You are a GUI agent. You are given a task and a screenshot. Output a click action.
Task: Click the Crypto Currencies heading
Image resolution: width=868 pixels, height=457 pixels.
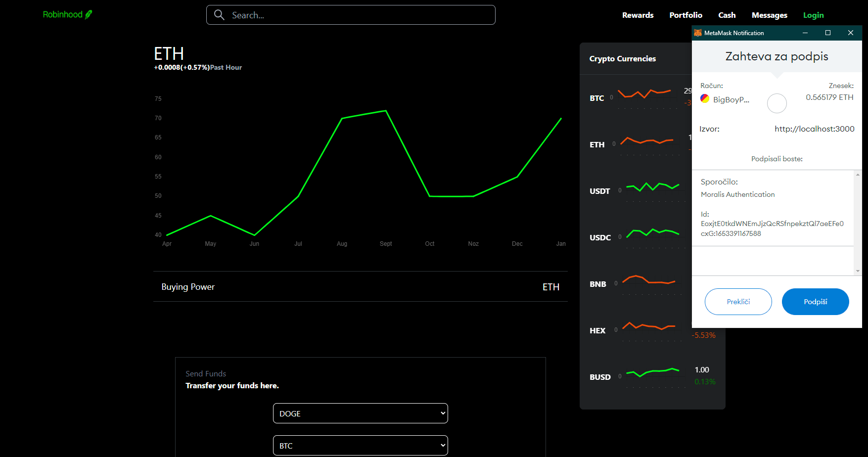coord(623,59)
